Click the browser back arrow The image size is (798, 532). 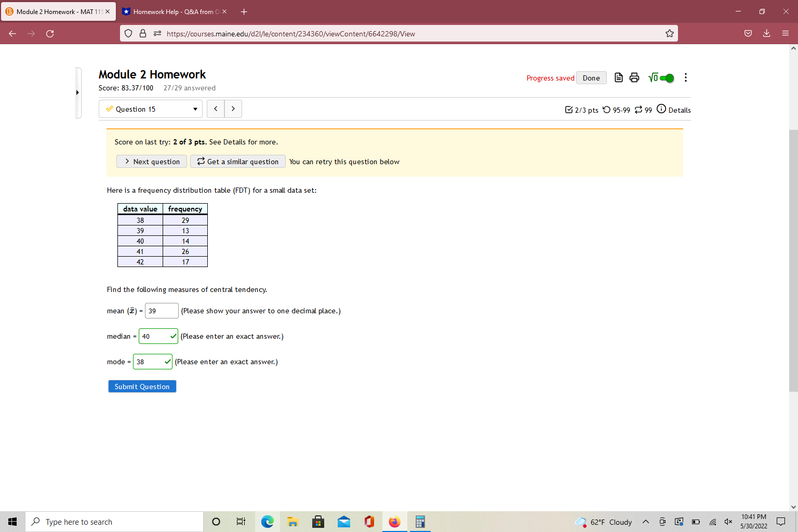coord(12,34)
